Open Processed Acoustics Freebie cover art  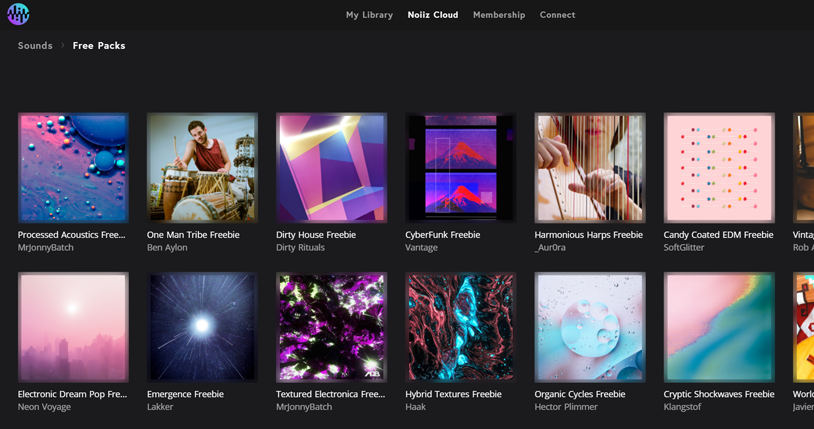click(73, 167)
